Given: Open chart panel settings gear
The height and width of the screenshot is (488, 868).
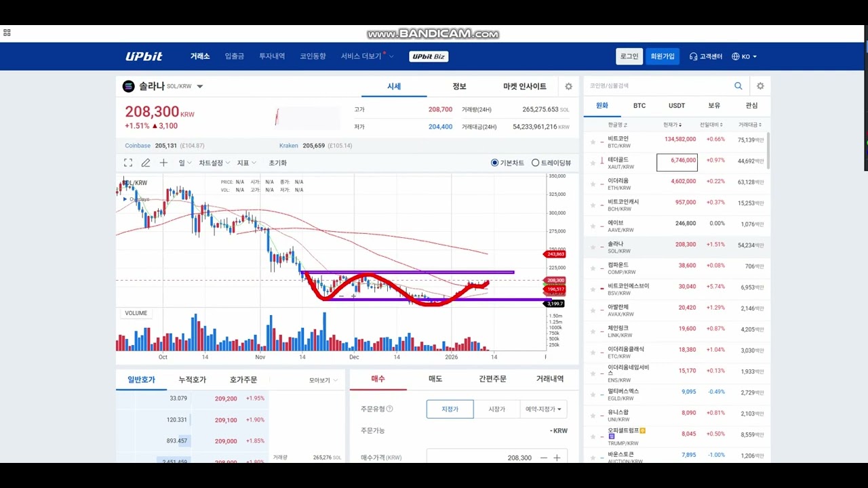Looking at the screenshot, I should click(568, 86).
